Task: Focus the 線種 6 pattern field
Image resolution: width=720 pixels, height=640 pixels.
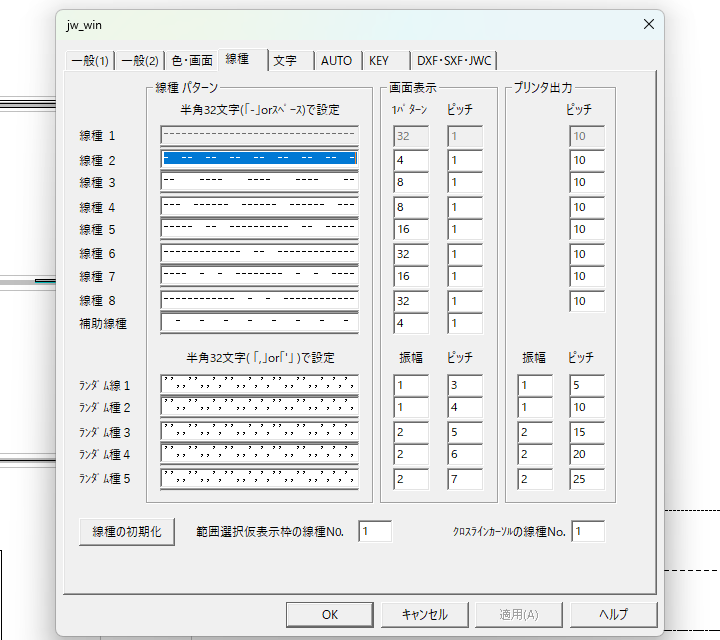Action: [x=259, y=253]
